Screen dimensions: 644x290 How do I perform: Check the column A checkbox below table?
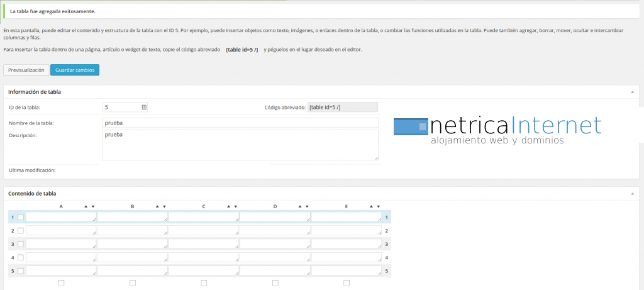click(x=61, y=283)
